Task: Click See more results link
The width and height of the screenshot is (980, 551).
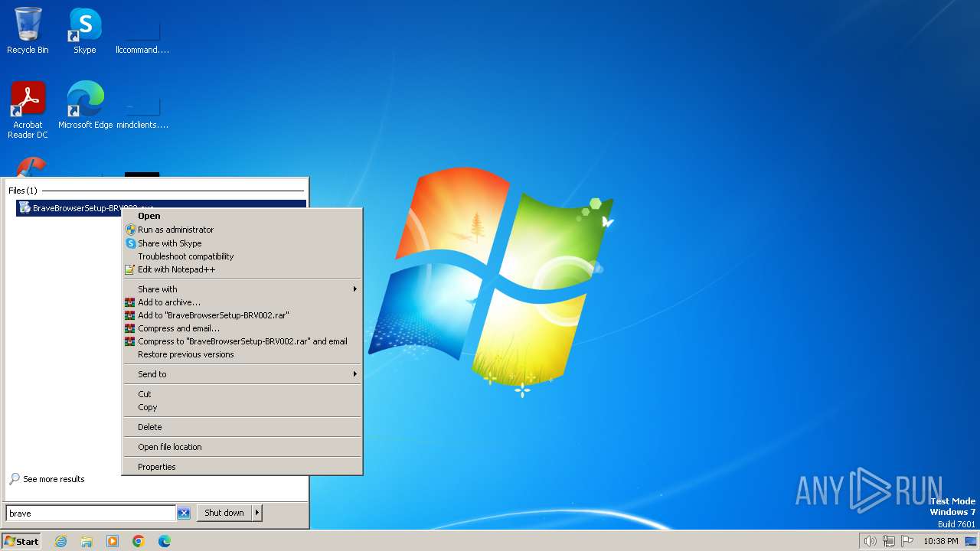Action: (47, 479)
